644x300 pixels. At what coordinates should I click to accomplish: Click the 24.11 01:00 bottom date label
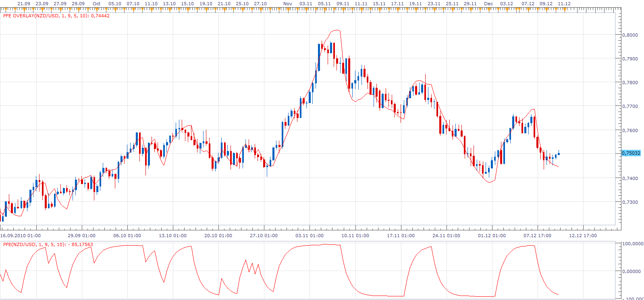click(446, 236)
